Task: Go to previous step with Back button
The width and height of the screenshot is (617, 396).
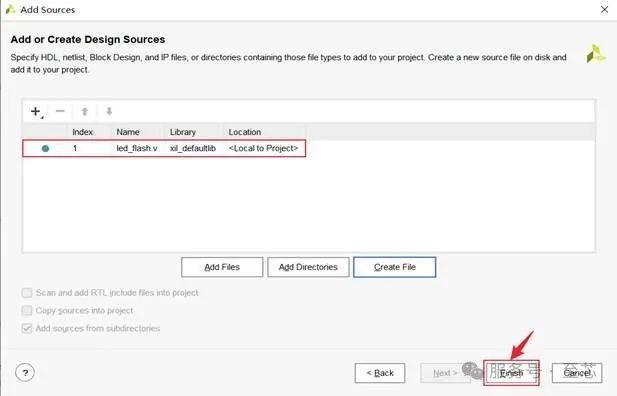Action: point(380,373)
